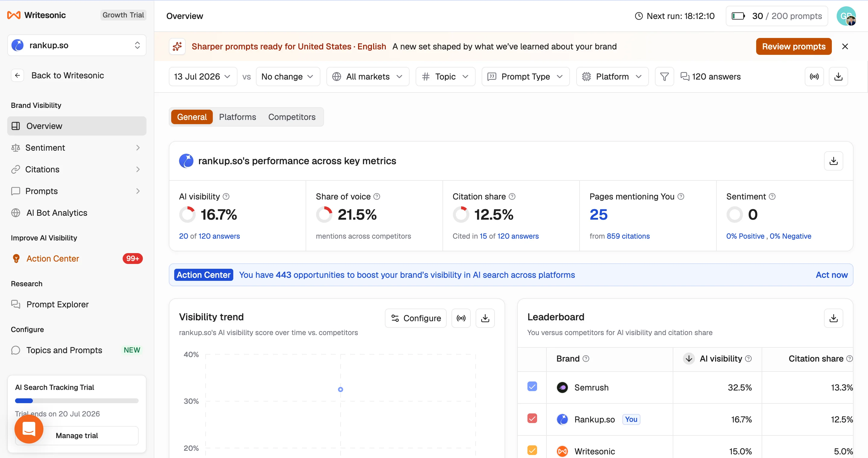Screen dimensions: 868x458
Task: Click the Visibility trend broadcast icon
Action: point(461,318)
